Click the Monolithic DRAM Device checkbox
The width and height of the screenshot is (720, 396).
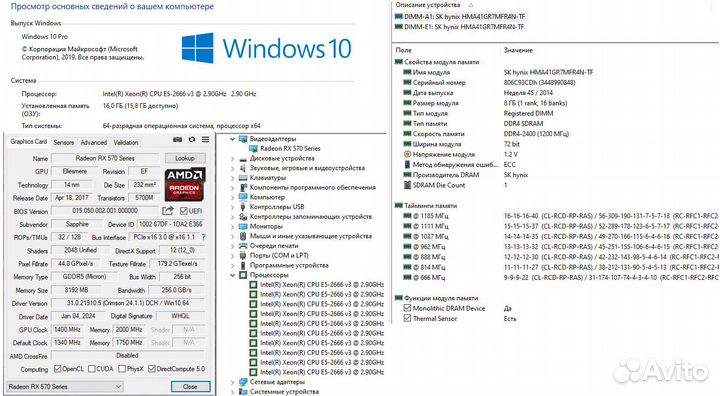pos(407,308)
